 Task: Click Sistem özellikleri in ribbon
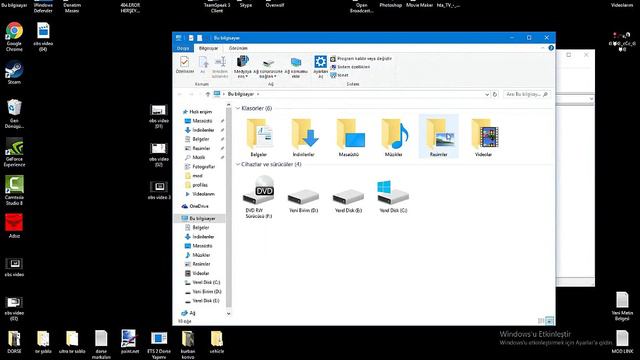[x=350, y=67]
